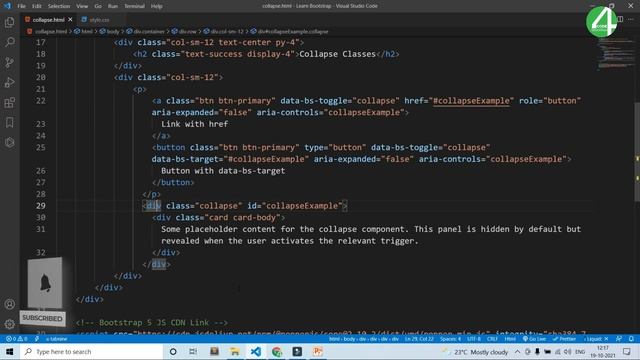640x360 pixels.
Task: Open the Run menu
Action: click(113, 6)
